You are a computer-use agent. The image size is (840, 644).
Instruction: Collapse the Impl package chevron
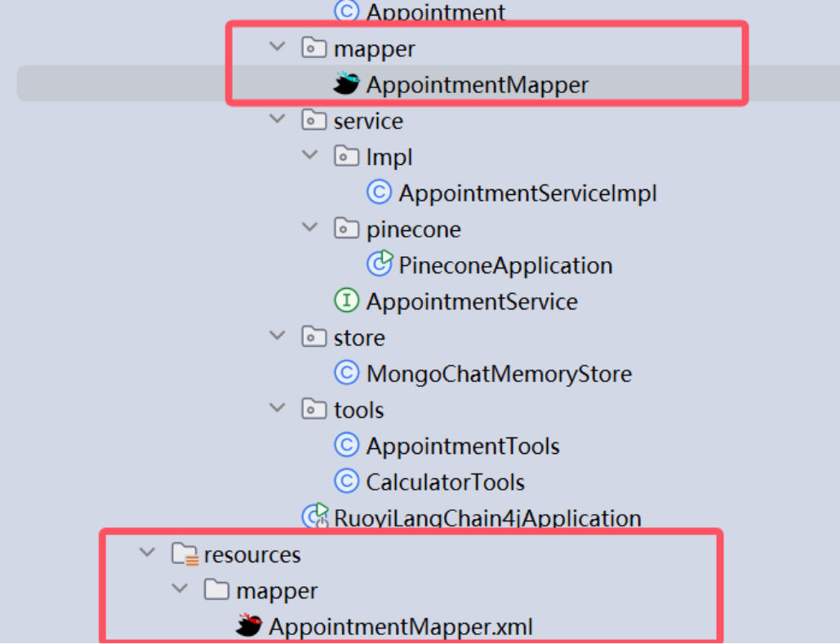click(x=310, y=155)
